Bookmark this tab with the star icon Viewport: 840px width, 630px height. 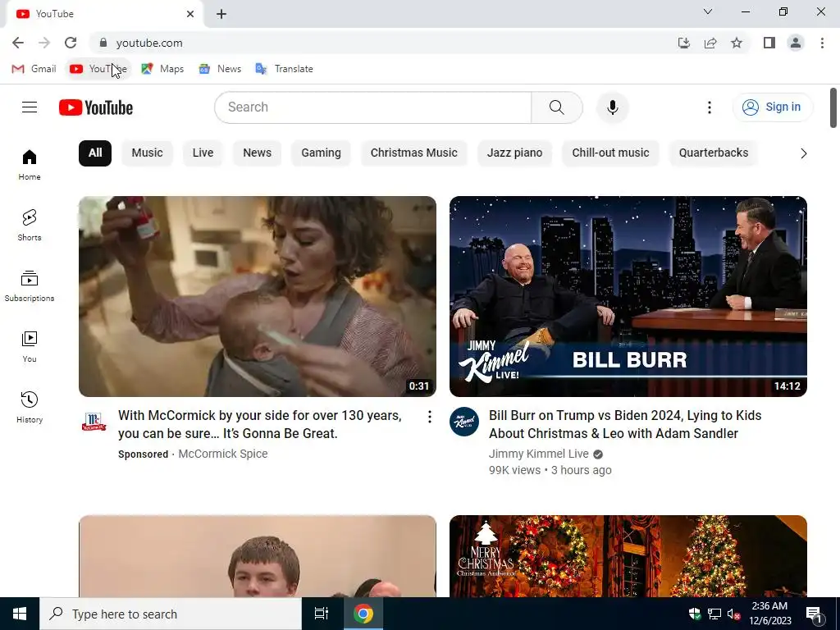737,43
